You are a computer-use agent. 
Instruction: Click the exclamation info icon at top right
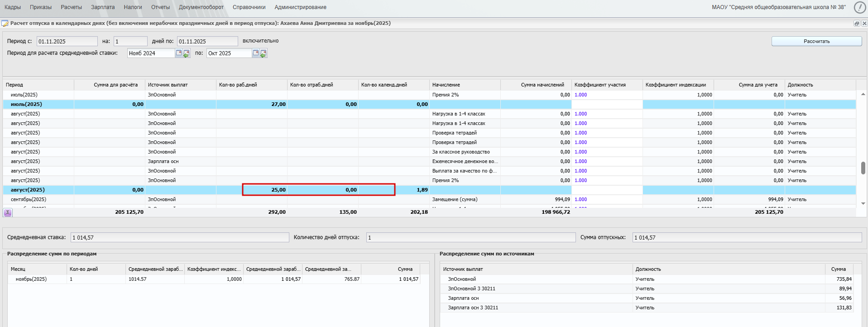(x=859, y=7)
